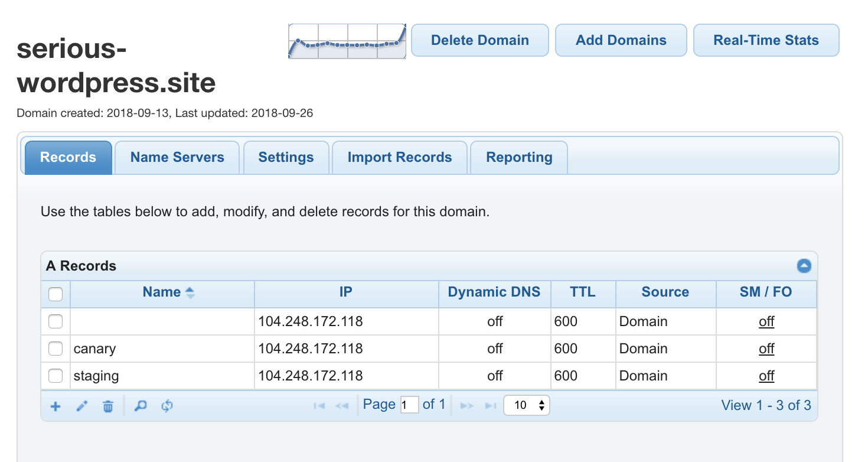Click the Add Domains button
Image resolution: width=868 pixels, height=462 pixels.
(x=621, y=40)
